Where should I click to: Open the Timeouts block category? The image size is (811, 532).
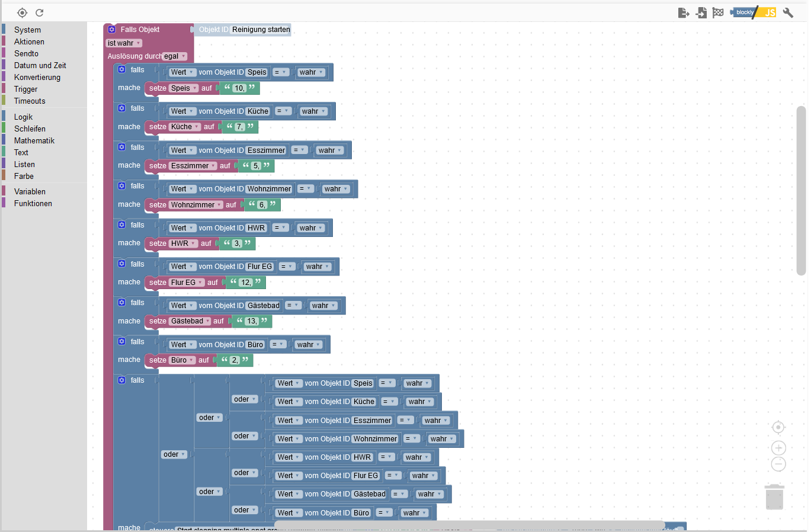click(x=30, y=101)
